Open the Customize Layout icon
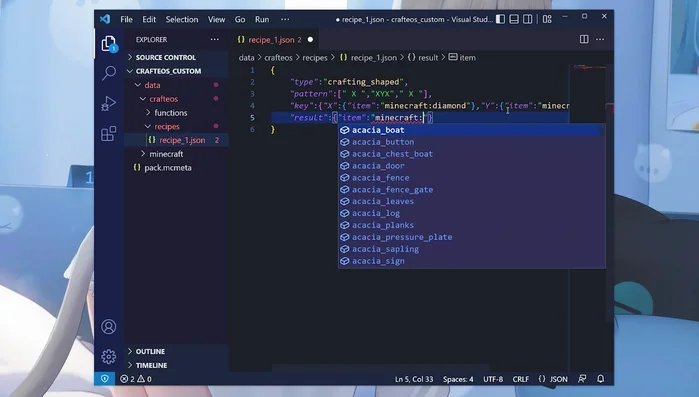 tap(547, 19)
